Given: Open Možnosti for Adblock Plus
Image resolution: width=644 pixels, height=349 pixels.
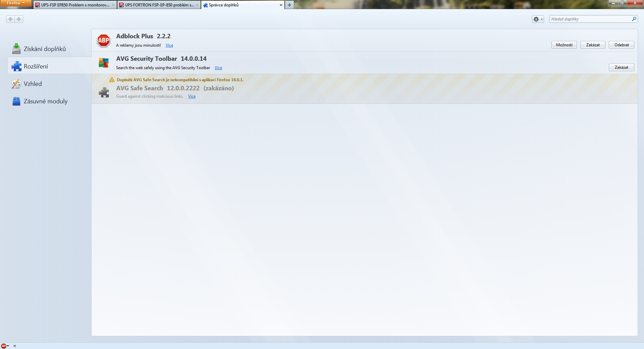Looking at the screenshot, I should click(564, 45).
